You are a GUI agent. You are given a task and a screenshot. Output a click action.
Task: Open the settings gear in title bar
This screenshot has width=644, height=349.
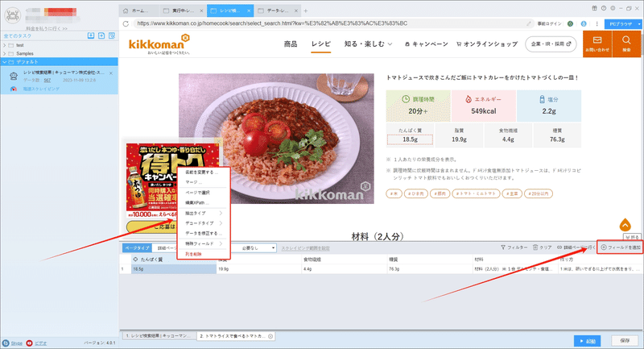(x=613, y=8)
